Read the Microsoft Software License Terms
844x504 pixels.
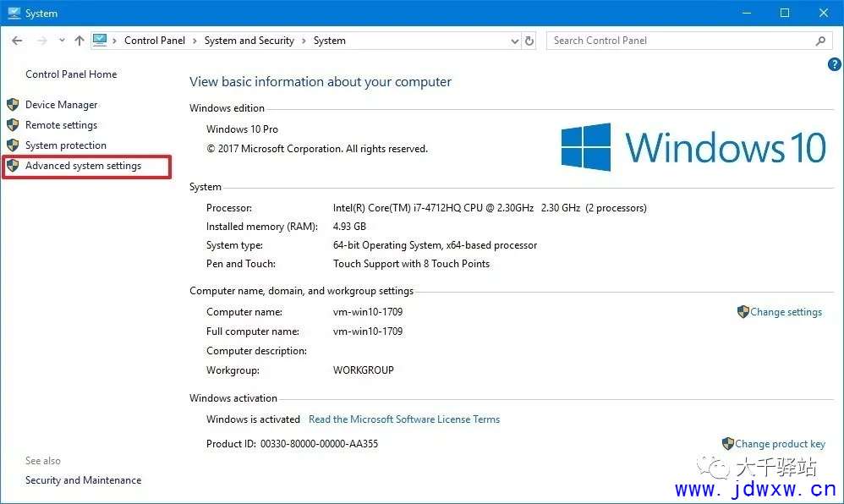404,419
